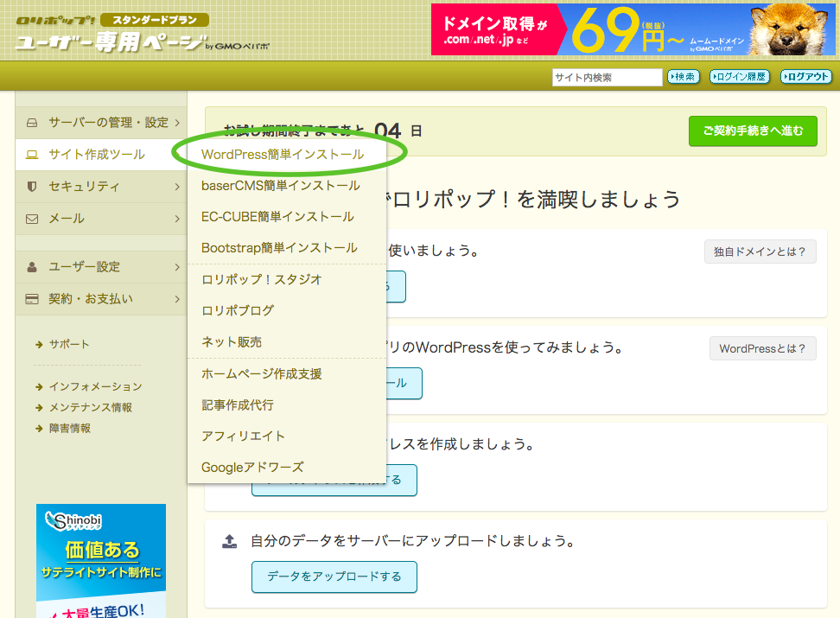Open the ユーザー設定 sidebar menu

[x=101, y=267]
